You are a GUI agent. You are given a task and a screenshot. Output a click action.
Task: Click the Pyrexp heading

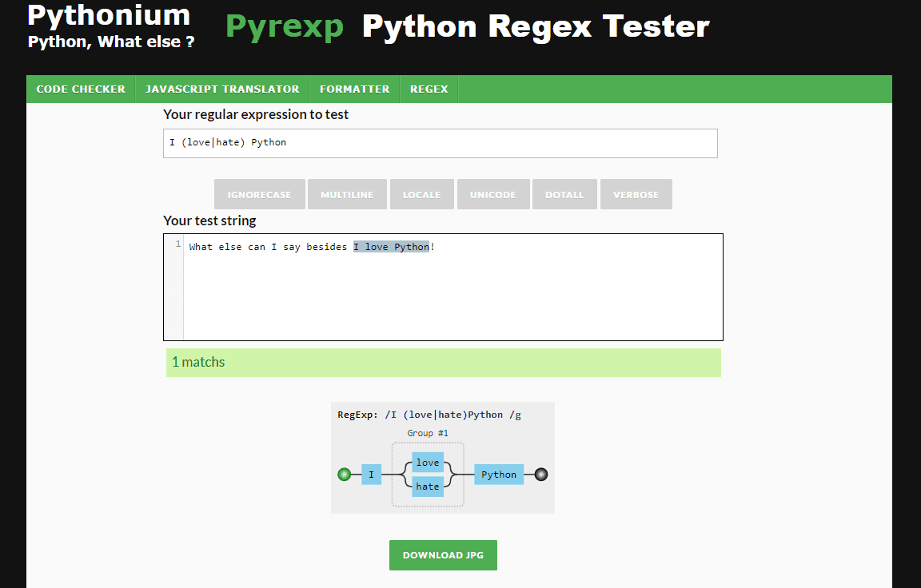pos(284,26)
